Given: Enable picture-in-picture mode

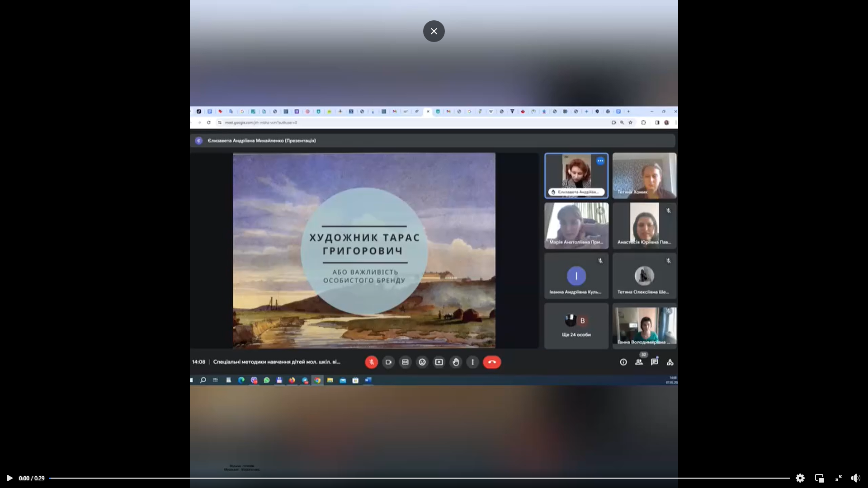Looking at the screenshot, I should click(x=819, y=478).
